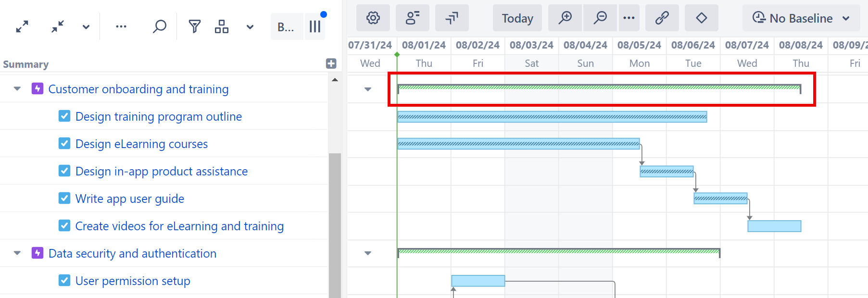Collapse Data security and authentication group
The image size is (868, 298).
[x=17, y=253]
